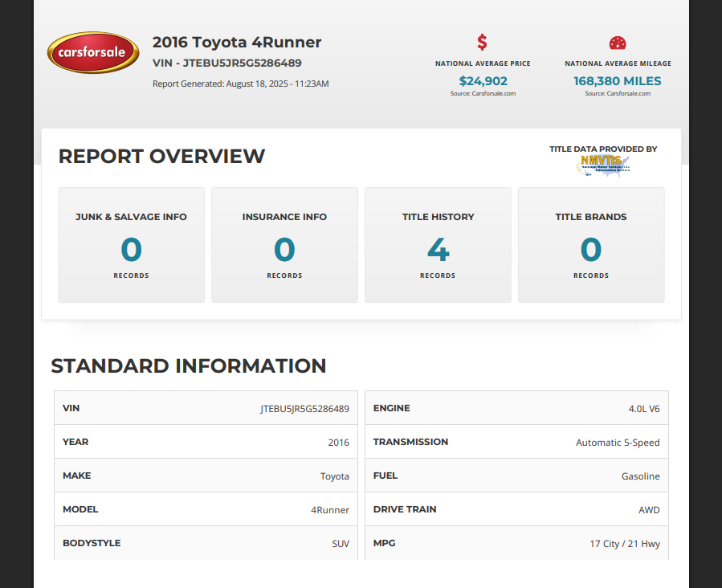Select the MPG 17 City / 21 Hwy row

516,543
